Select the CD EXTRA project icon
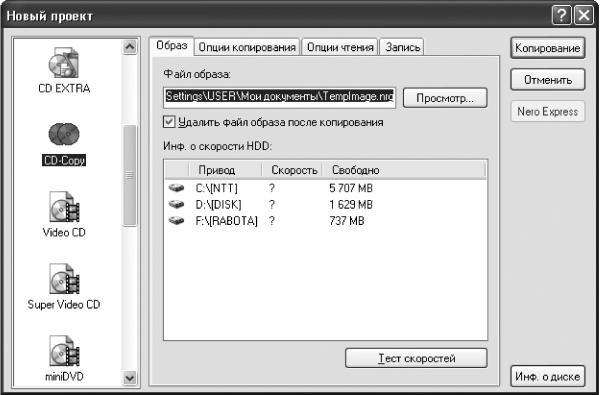 pos(64,63)
